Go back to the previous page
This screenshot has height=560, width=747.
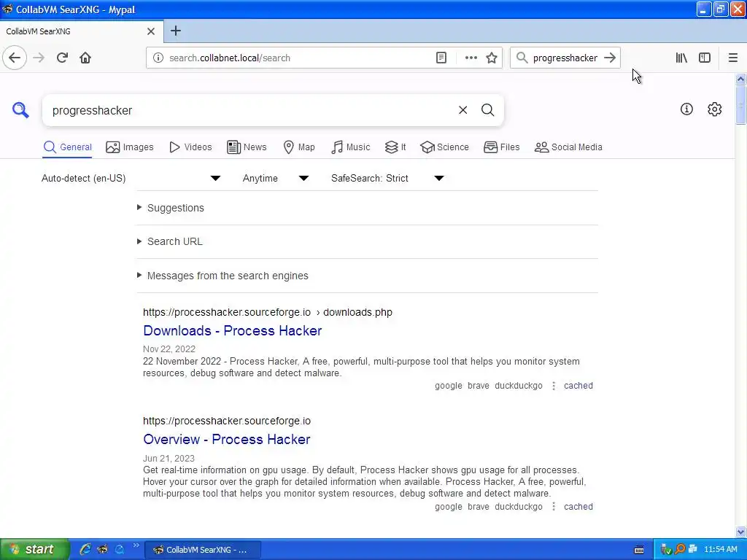point(15,58)
